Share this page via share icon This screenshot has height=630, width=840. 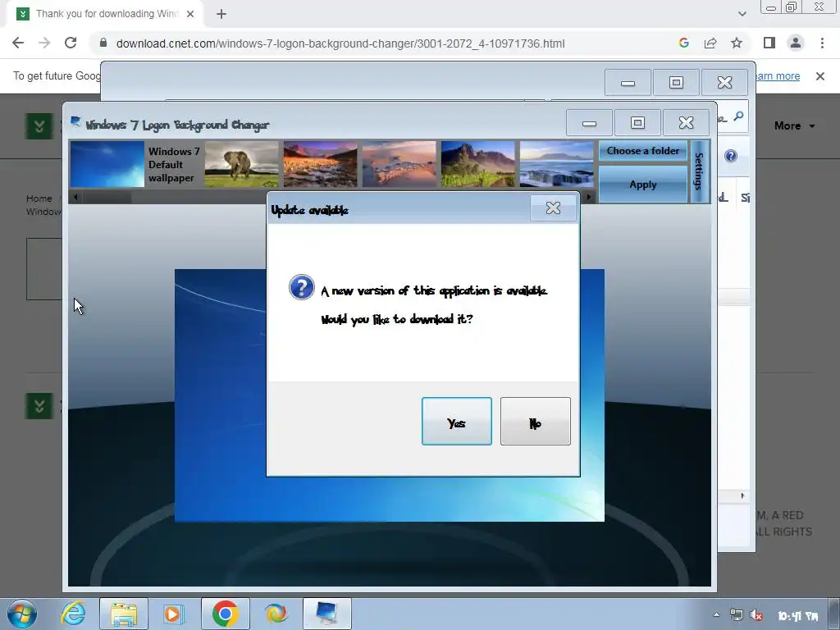(710, 43)
